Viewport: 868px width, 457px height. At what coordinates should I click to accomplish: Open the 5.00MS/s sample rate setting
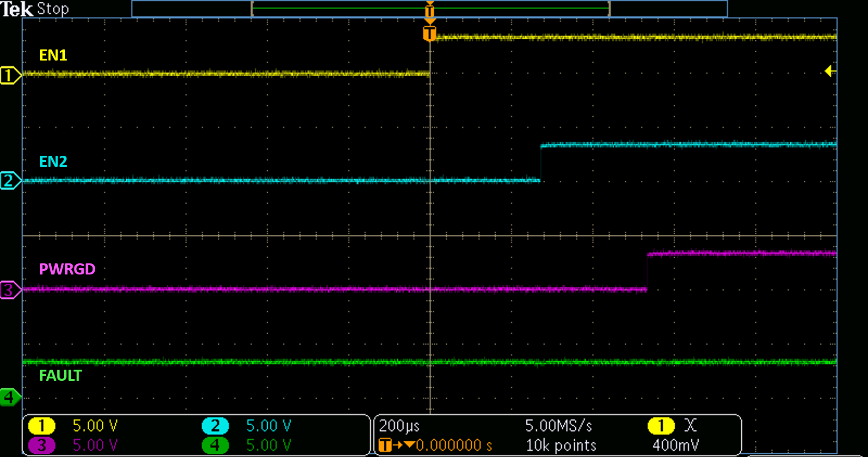click(558, 426)
